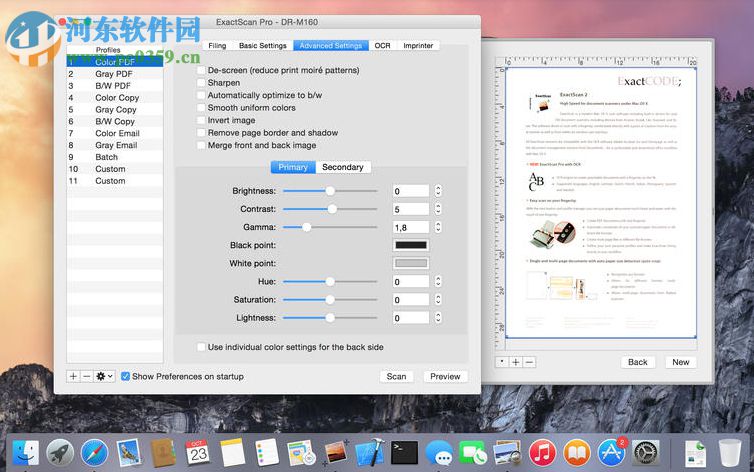754x472 pixels.
Task: Open the OCR tab
Action: (x=382, y=45)
